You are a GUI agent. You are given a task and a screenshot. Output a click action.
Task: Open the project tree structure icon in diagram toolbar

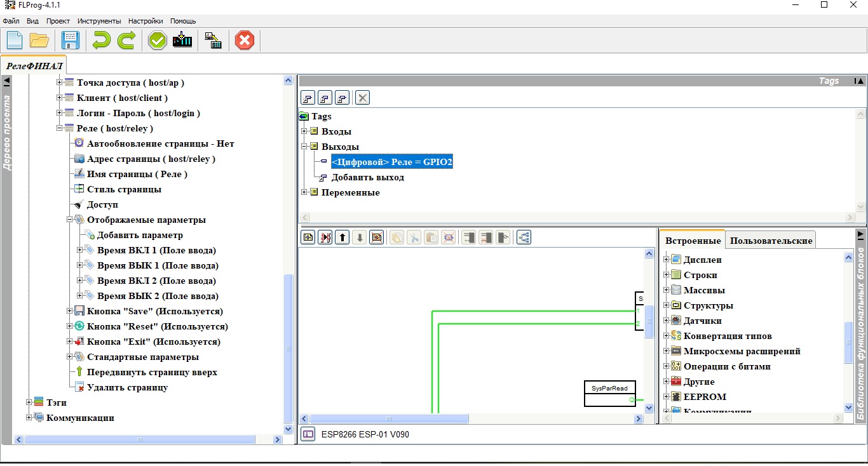coord(524,237)
